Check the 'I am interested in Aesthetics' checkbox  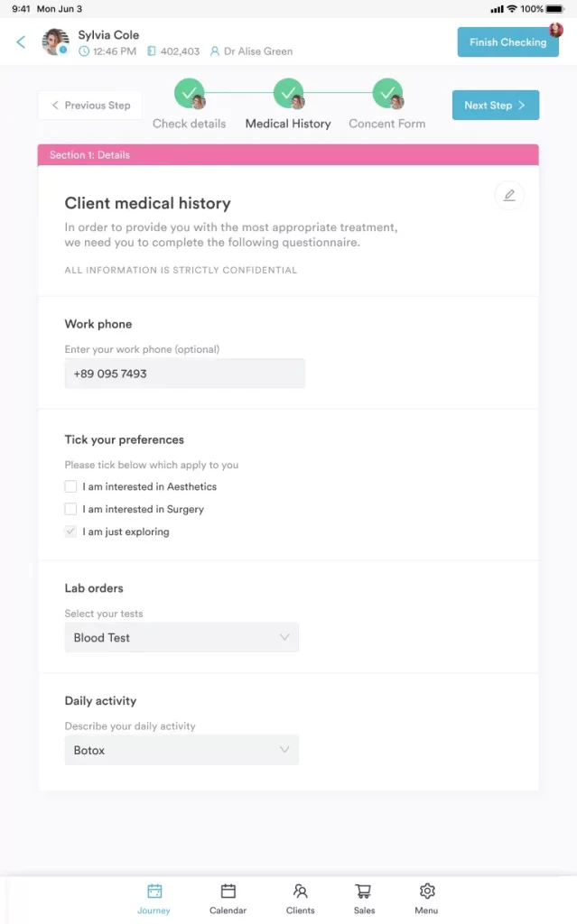(x=70, y=485)
